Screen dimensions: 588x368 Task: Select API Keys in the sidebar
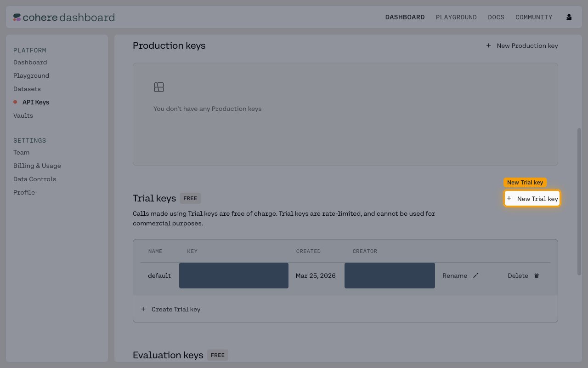coord(36,102)
